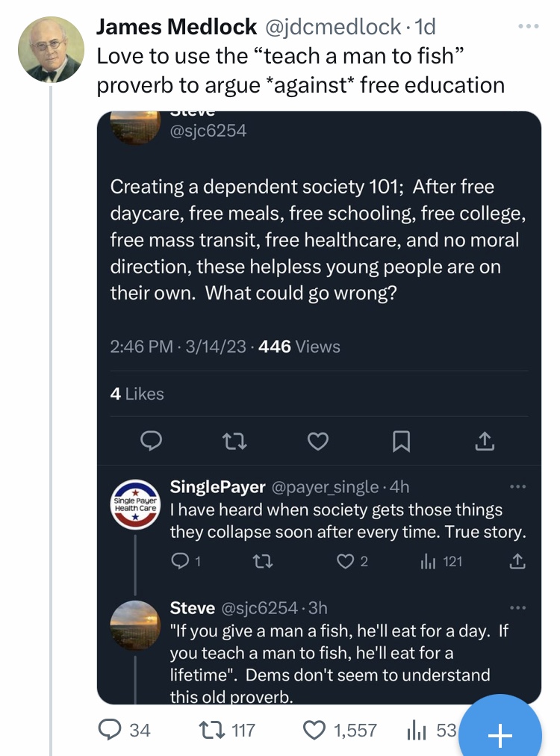Retweet James Medlock's post
560x756 pixels.
coord(226,730)
